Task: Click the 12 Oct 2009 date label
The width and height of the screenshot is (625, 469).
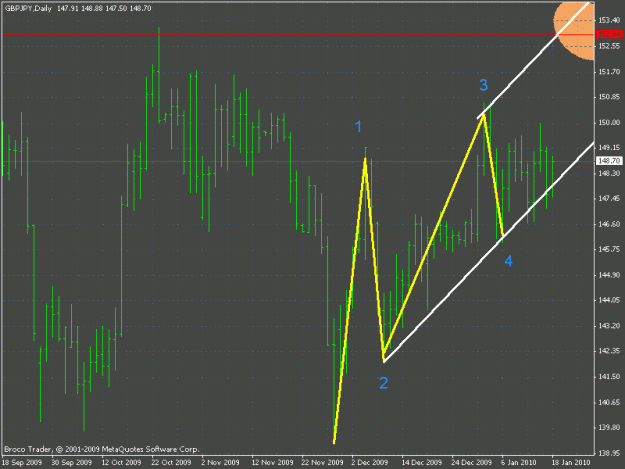Action: click(122, 463)
